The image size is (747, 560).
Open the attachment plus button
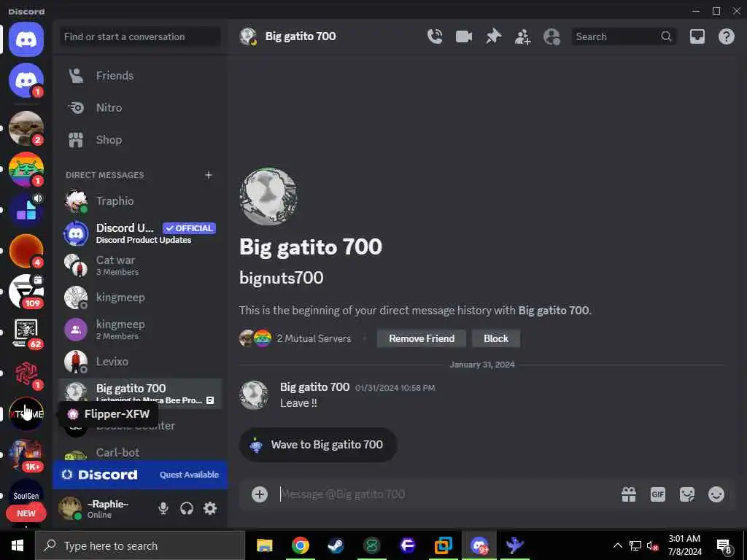260,494
